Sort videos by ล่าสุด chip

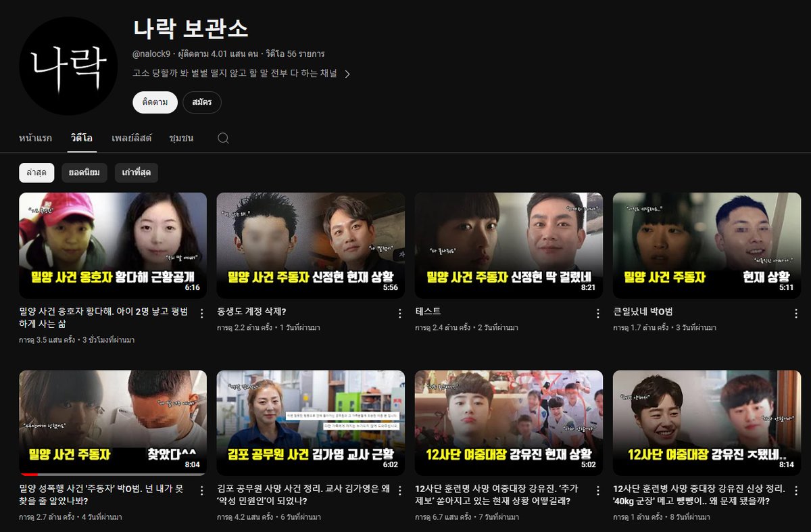click(x=36, y=172)
